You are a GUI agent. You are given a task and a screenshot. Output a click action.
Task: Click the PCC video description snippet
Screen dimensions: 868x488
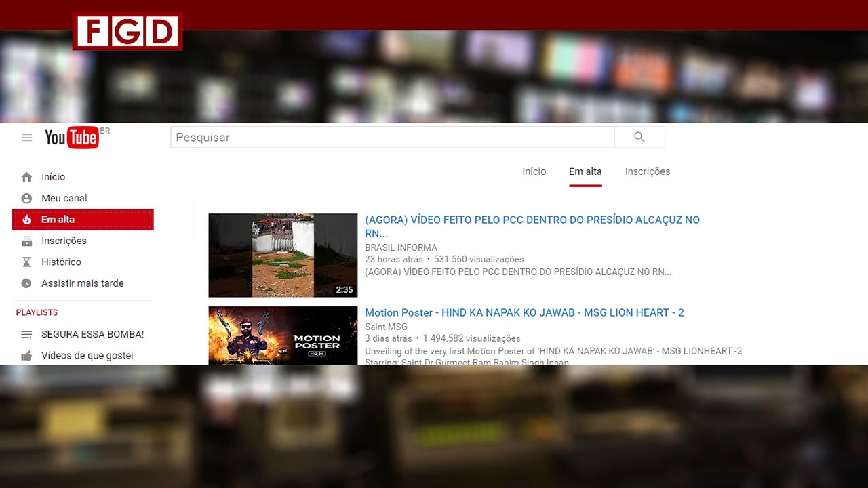(x=518, y=272)
